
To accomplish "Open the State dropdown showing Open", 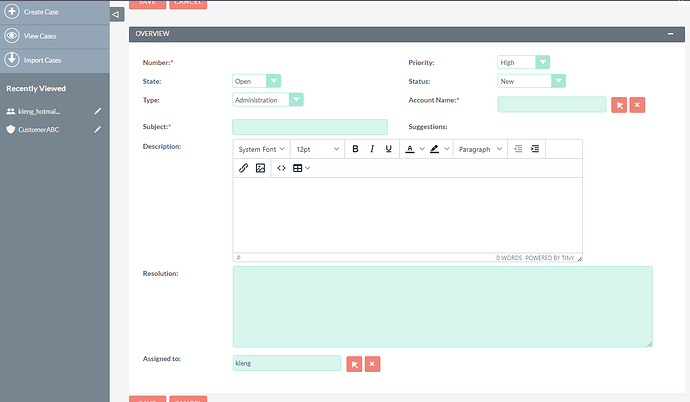I will [256, 81].
